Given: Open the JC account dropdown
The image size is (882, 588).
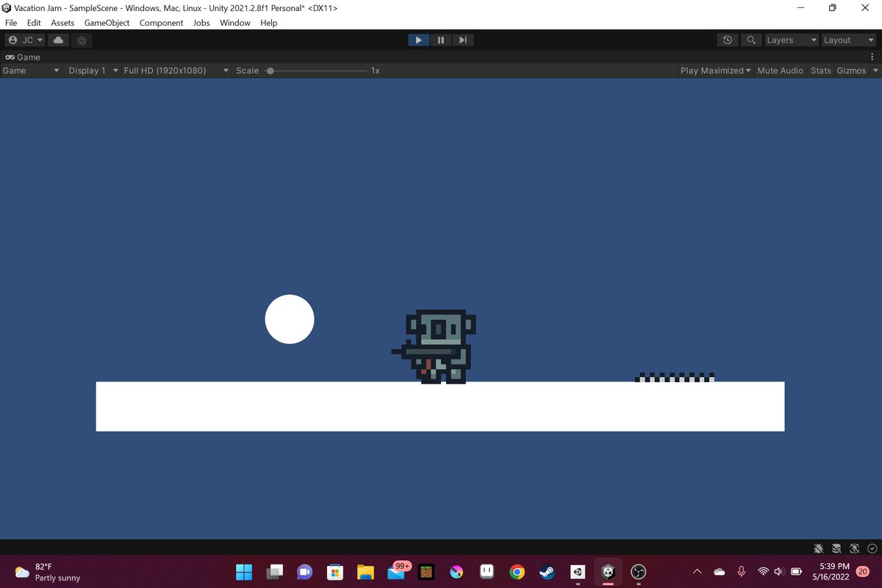Looking at the screenshot, I should click(x=26, y=40).
